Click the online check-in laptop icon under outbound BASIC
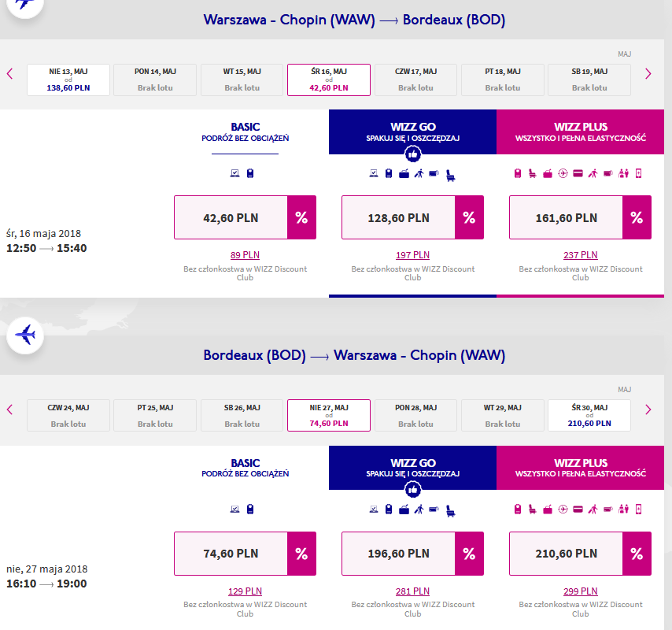Screen dimensions: 672x630 (234, 173)
